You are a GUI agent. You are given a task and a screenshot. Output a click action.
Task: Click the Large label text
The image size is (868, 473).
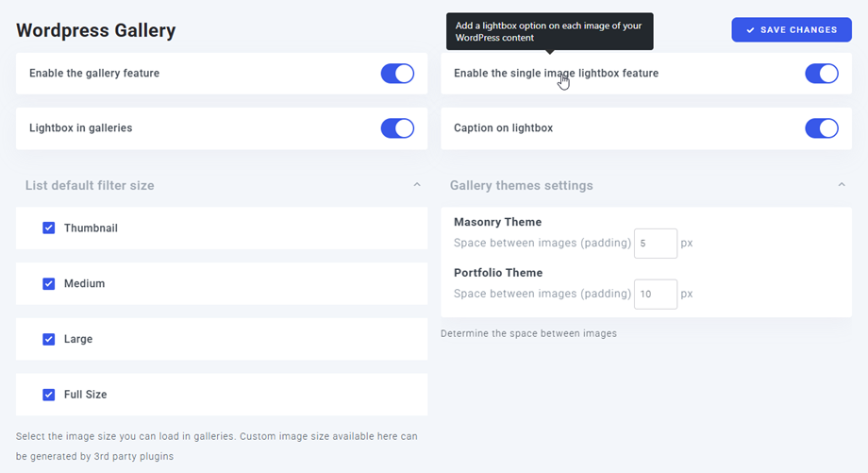click(x=78, y=339)
